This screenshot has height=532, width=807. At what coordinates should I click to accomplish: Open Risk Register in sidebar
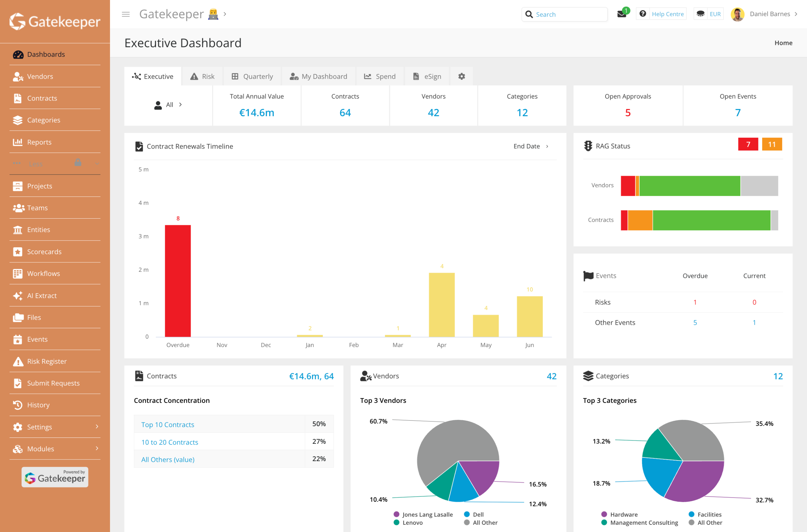point(47,361)
